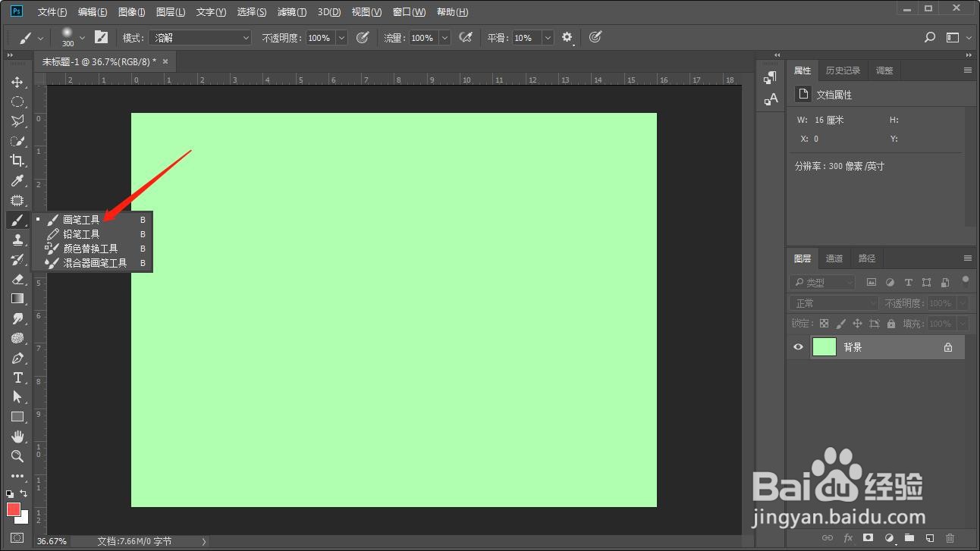The width and height of the screenshot is (980, 551).
Task: Switch to the 调整 tab
Action: (x=884, y=70)
